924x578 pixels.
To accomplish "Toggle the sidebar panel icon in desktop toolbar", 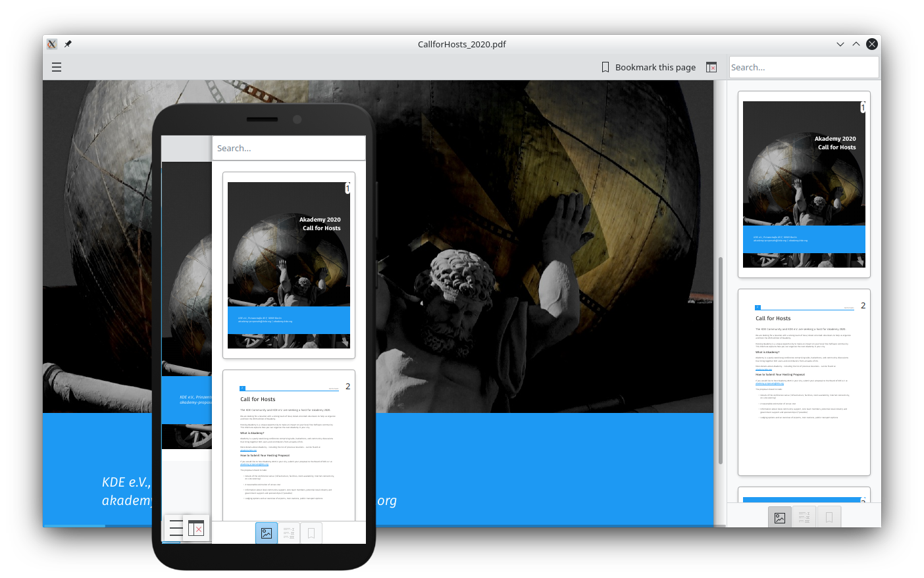I will coord(711,67).
